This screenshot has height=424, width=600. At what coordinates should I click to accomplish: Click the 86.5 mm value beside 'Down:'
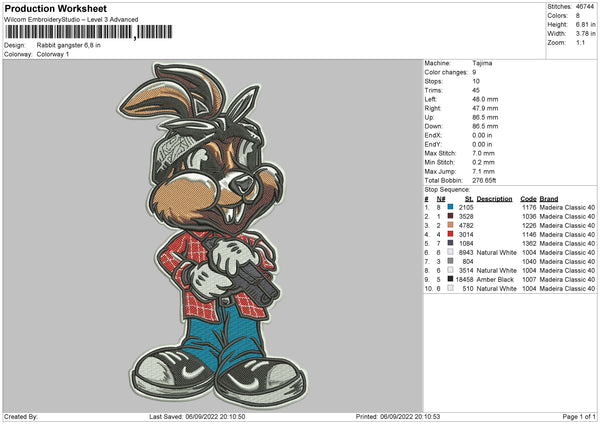[485, 126]
